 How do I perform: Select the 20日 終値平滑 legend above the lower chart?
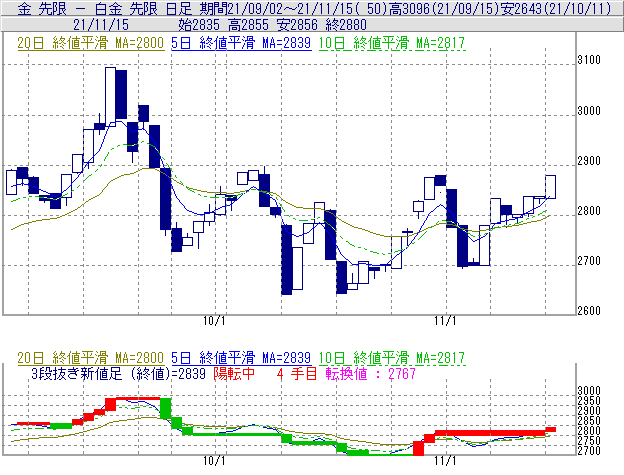(90, 358)
